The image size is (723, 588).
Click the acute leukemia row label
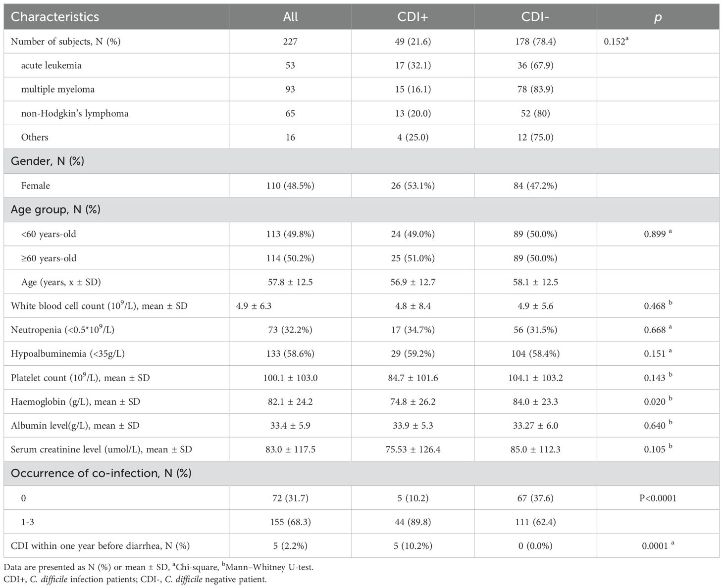[x=51, y=65]
